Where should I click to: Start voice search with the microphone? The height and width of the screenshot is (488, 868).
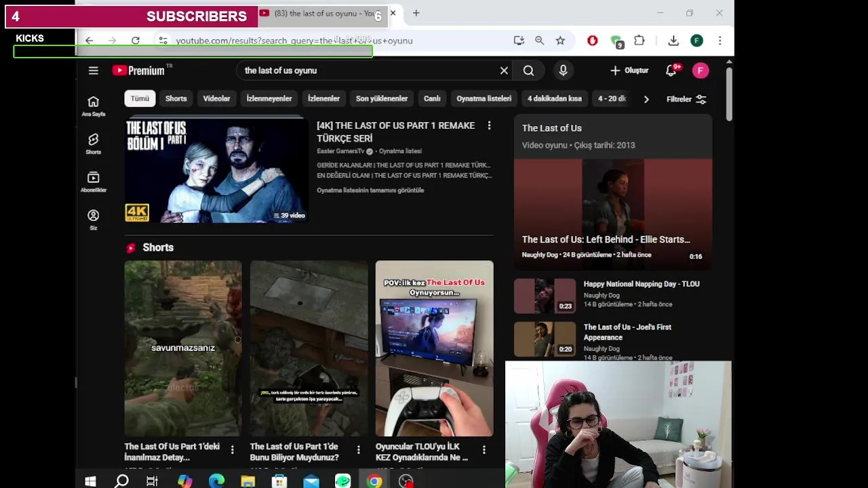pyautogui.click(x=563, y=70)
